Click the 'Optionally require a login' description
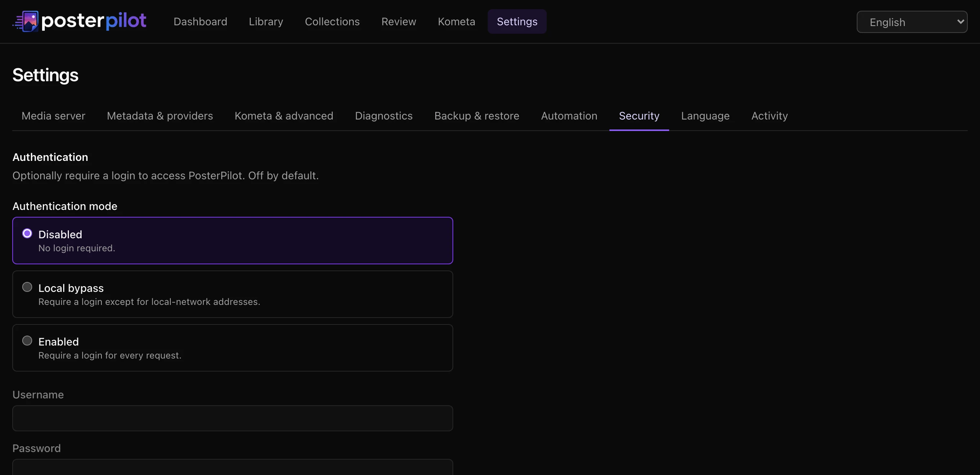Viewport: 980px width, 475px height. (165, 175)
